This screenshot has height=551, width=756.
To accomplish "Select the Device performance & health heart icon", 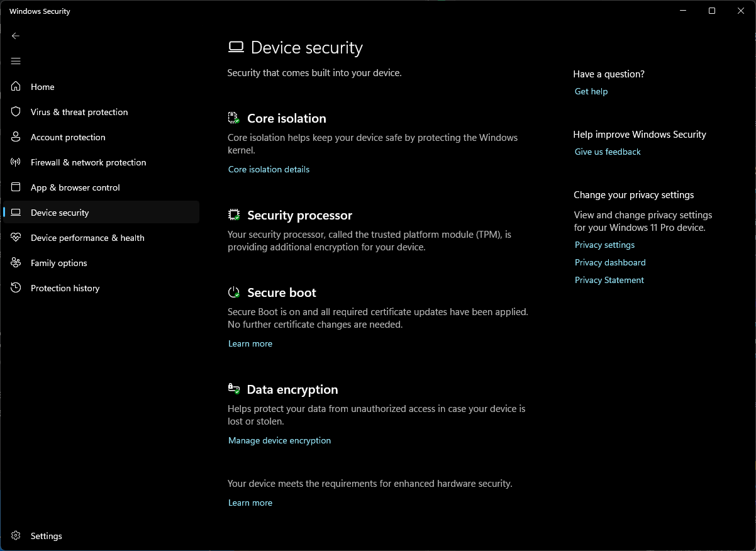I will point(16,237).
